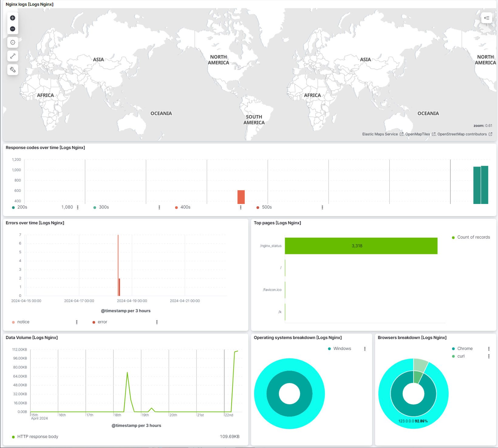The height and width of the screenshot is (448, 498).
Task: Open the map tools wrench icon
Action: (x=12, y=70)
